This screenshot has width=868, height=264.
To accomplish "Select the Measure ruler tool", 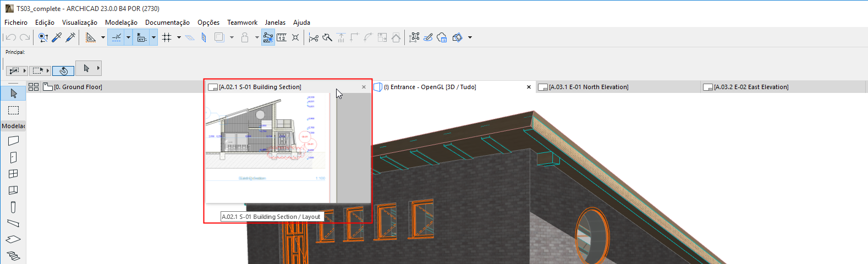I will [x=282, y=37].
